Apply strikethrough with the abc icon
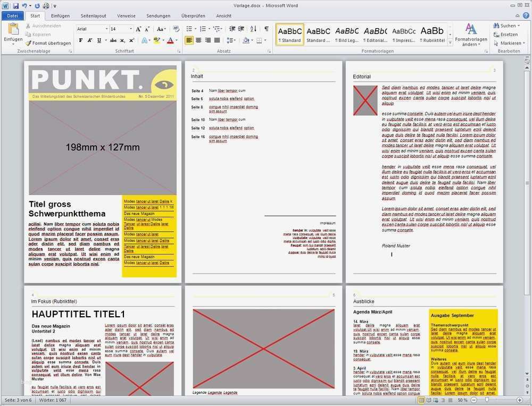 point(113,40)
